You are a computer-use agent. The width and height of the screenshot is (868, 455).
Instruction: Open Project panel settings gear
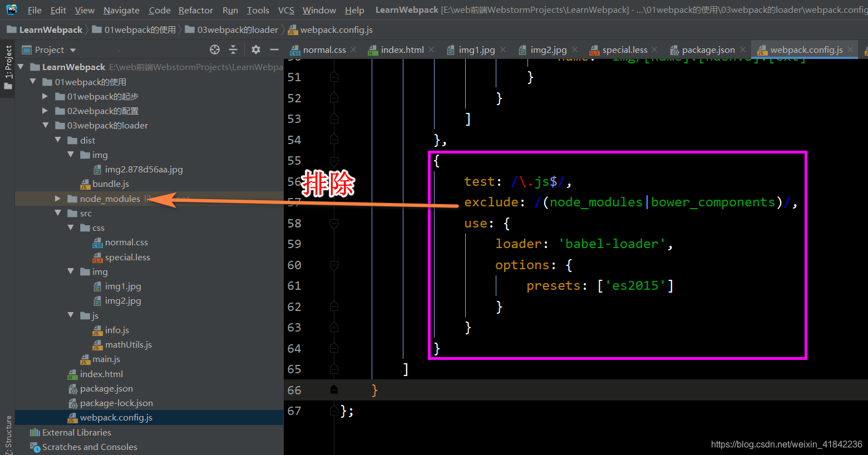point(256,50)
